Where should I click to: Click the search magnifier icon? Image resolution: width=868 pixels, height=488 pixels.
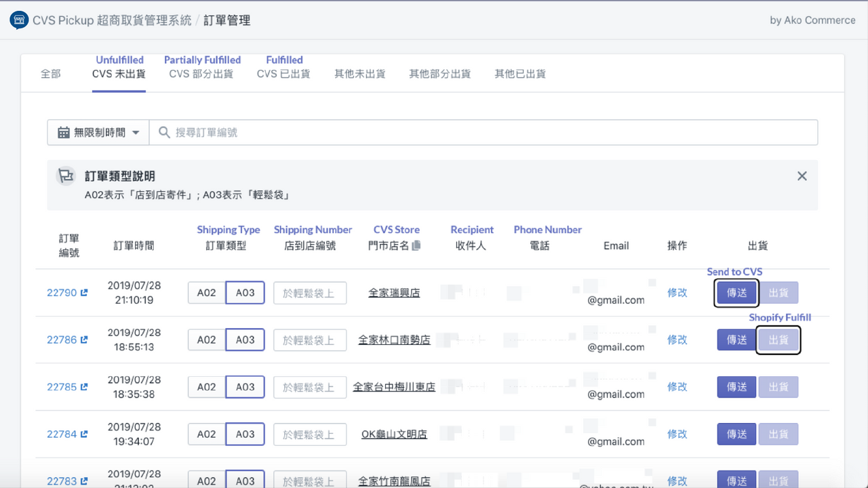(x=164, y=133)
